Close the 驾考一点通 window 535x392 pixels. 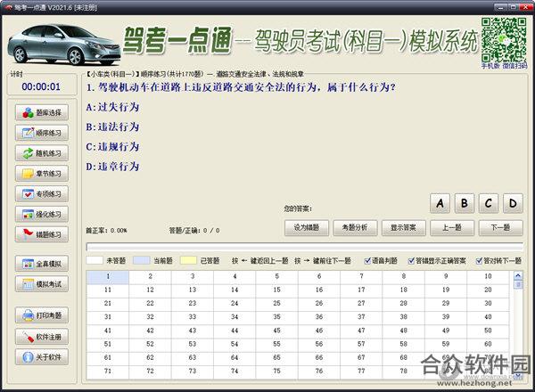click(x=526, y=7)
